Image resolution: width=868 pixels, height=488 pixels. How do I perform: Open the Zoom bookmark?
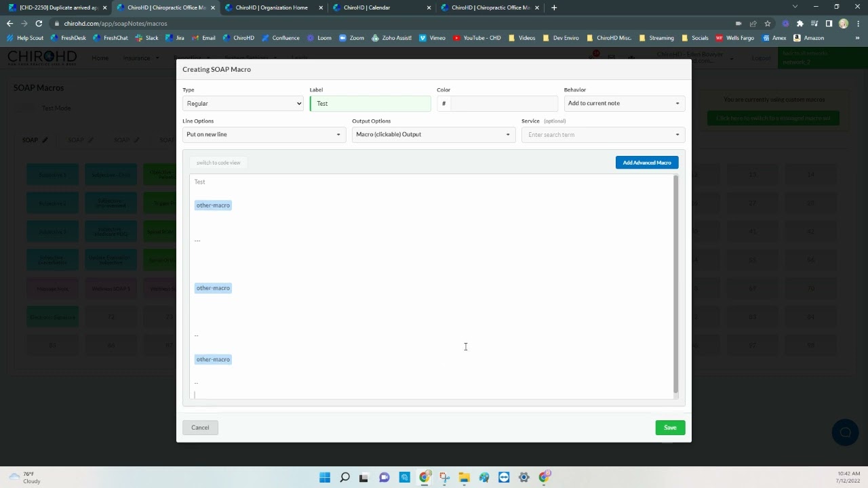pyautogui.click(x=352, y=38)
